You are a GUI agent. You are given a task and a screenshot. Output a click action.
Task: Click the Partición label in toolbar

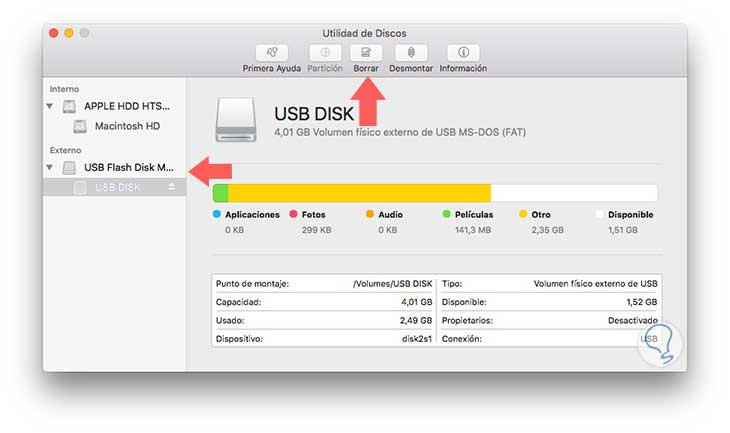click(x=325, y=68)
